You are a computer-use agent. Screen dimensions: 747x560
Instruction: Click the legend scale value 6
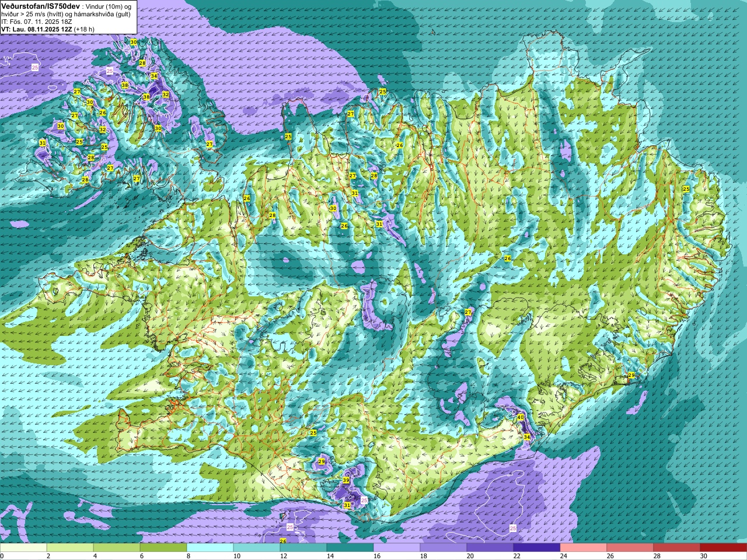click(x=142, y=556)
